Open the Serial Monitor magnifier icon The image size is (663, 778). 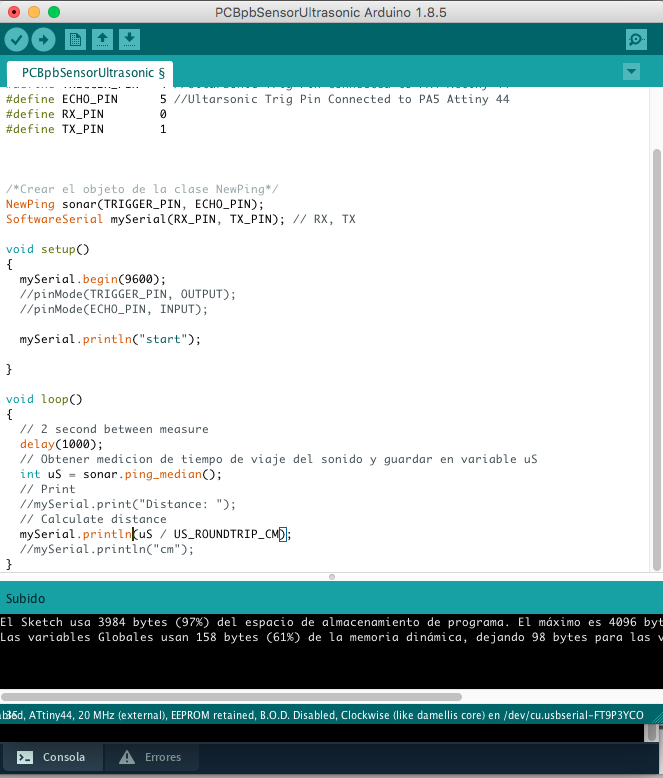point(636,40)
